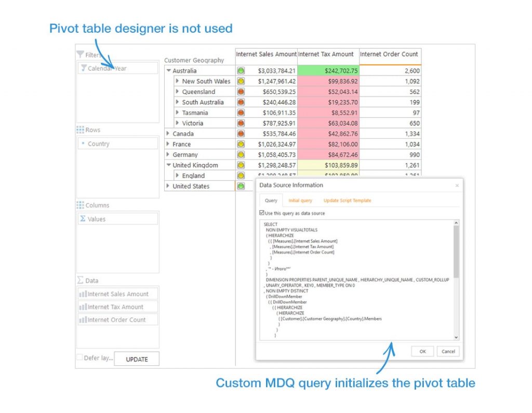Toggle the Defer layout update checkbox
The height and width of the screenshot is (413, 532).
[79, 357]
